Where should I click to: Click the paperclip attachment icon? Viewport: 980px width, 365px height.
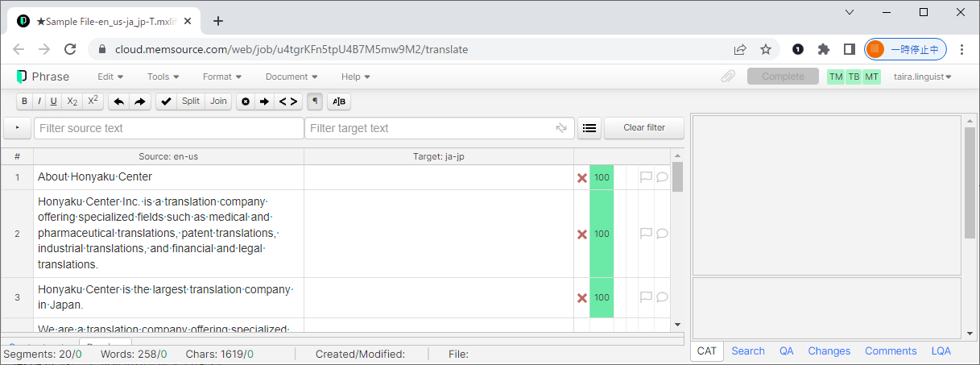728,77
